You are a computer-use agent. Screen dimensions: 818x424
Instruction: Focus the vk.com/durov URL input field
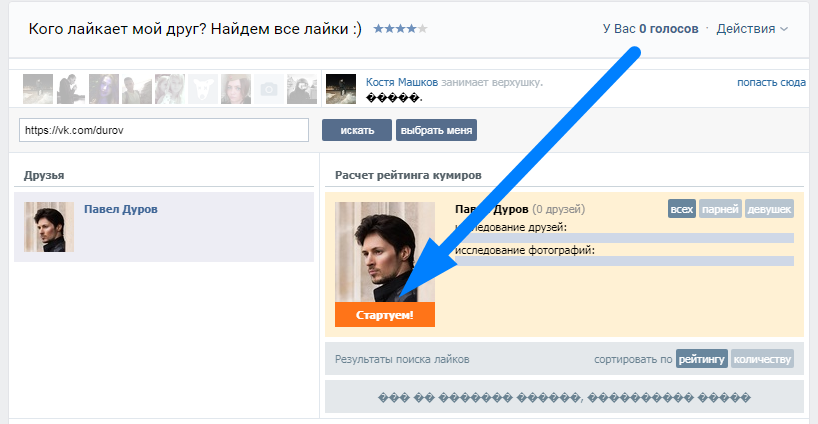pyautogui.click(x=164, y=130)
